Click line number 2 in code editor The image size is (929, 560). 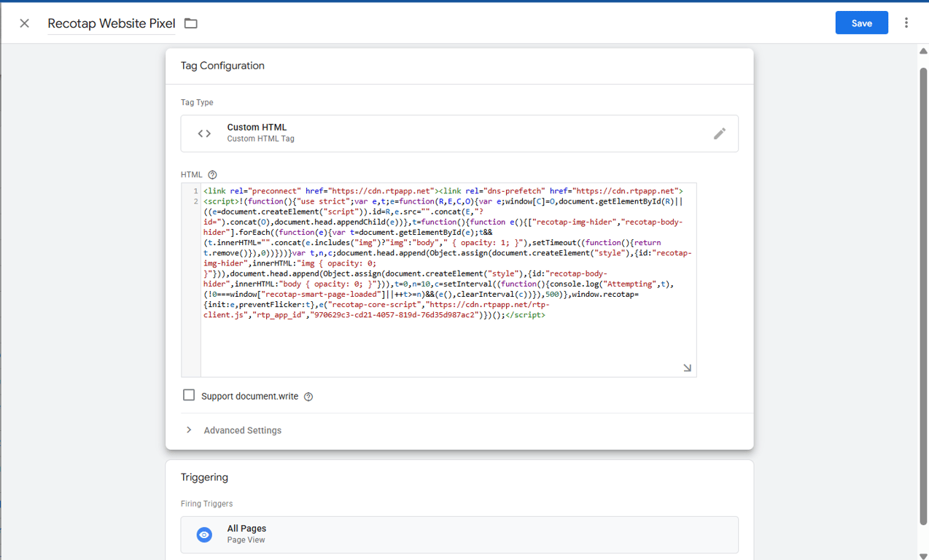195,201
